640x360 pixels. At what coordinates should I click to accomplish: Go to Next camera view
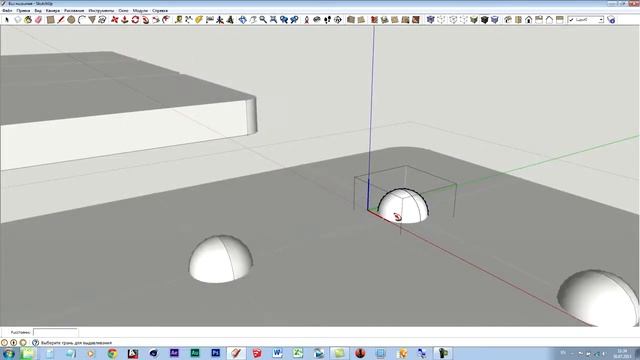294,20
